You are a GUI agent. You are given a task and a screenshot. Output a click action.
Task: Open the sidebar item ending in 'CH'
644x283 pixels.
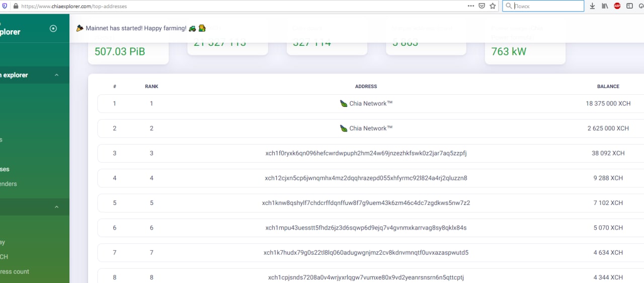[x=4, y=257]
